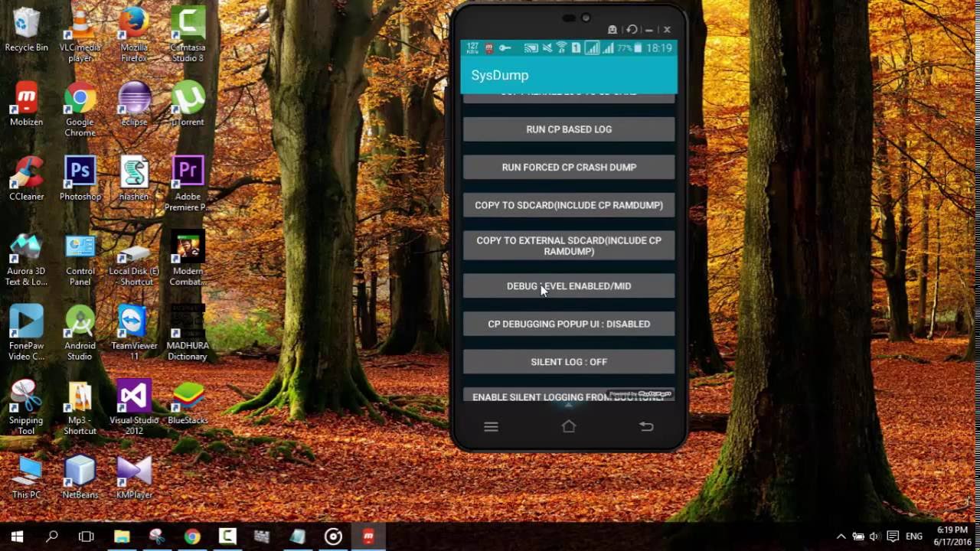The width and height of the screenshot is (980, 551).
Task: Tap the phone's back navigation key
Action: coord(646,427)
